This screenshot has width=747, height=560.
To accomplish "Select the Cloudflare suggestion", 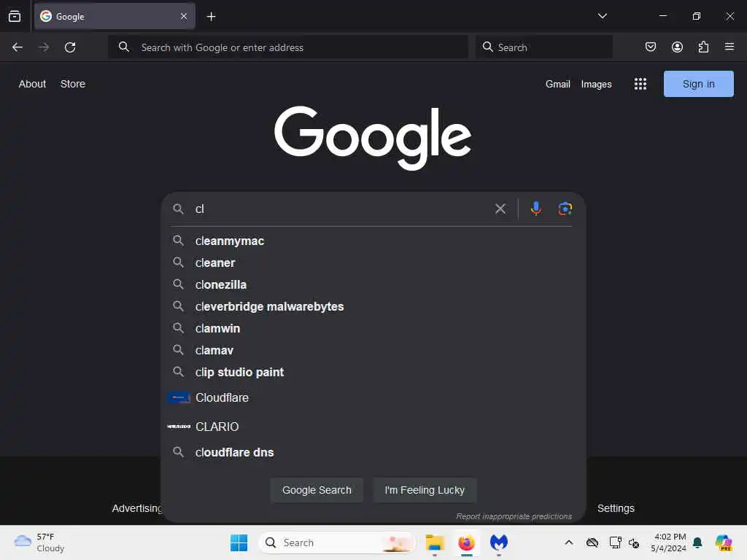I will (373, 397).
